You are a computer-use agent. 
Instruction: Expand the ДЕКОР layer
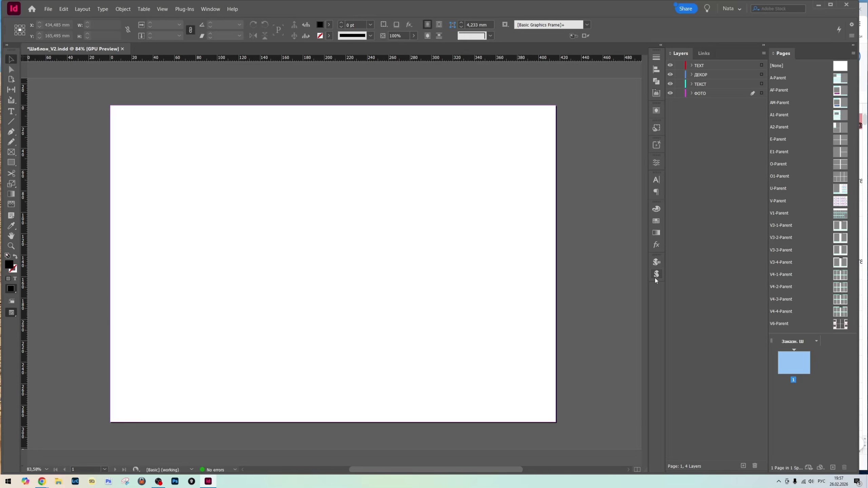[x=692, y=74]
